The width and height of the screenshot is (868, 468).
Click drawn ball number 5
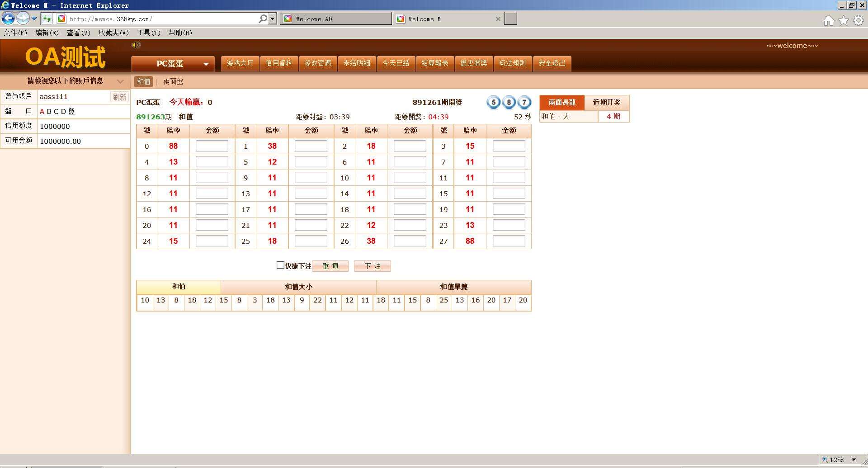(494, 102)
